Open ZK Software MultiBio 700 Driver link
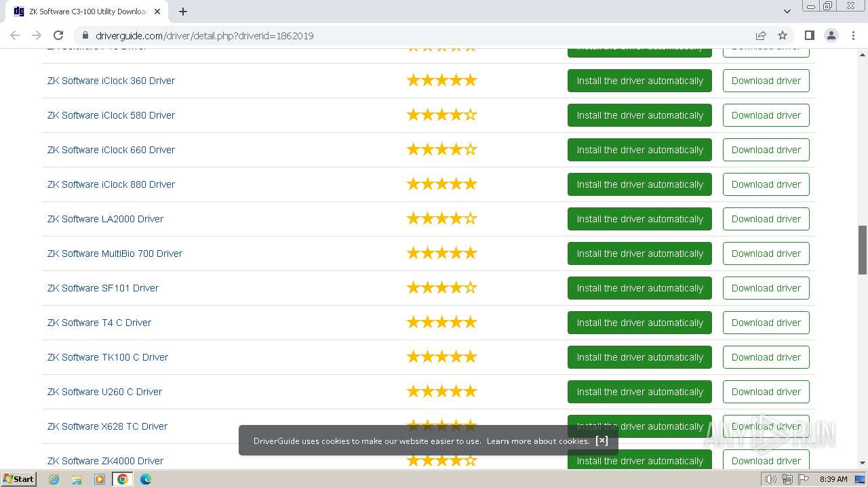 pyautogui.click(x=115, y=253)
